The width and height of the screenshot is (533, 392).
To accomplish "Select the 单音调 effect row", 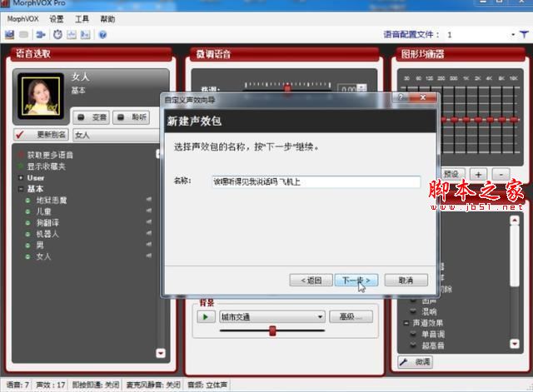I will click(x=433, y=335).
